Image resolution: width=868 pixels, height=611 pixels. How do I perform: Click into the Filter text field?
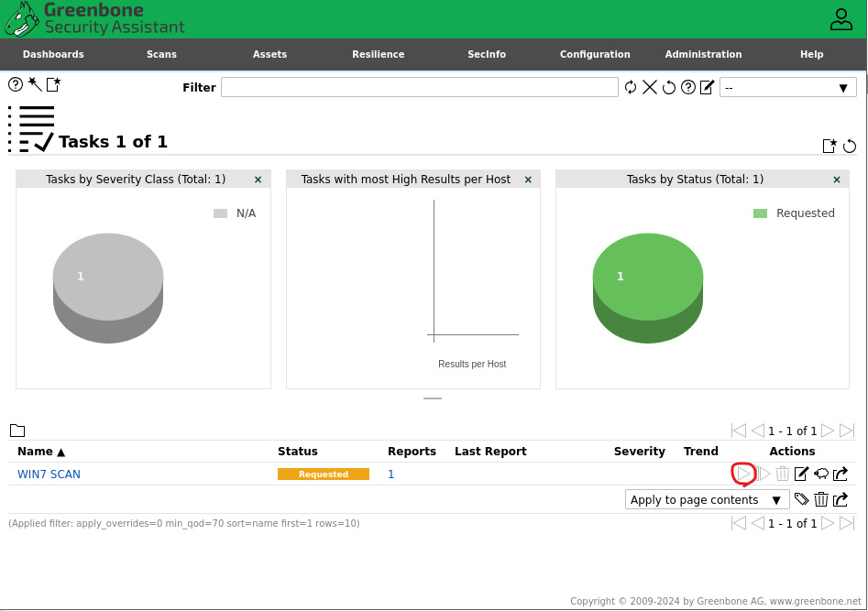coord(420,87)
